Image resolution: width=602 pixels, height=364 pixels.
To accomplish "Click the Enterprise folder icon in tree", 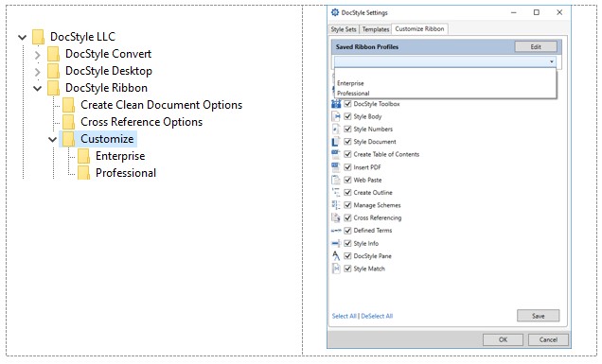I will click(83, 156).
